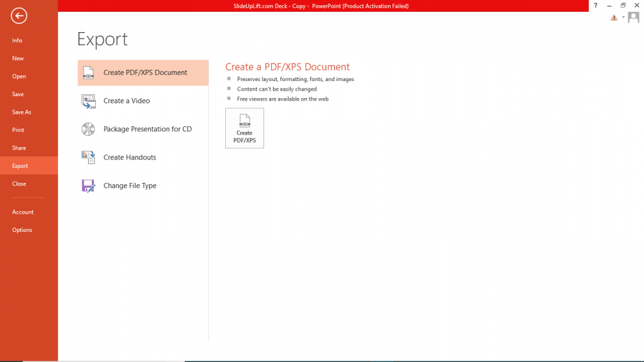The height and width of the screenshot is (362, 644).
Task: Switch to the New pane
Action: coord(18,58)
